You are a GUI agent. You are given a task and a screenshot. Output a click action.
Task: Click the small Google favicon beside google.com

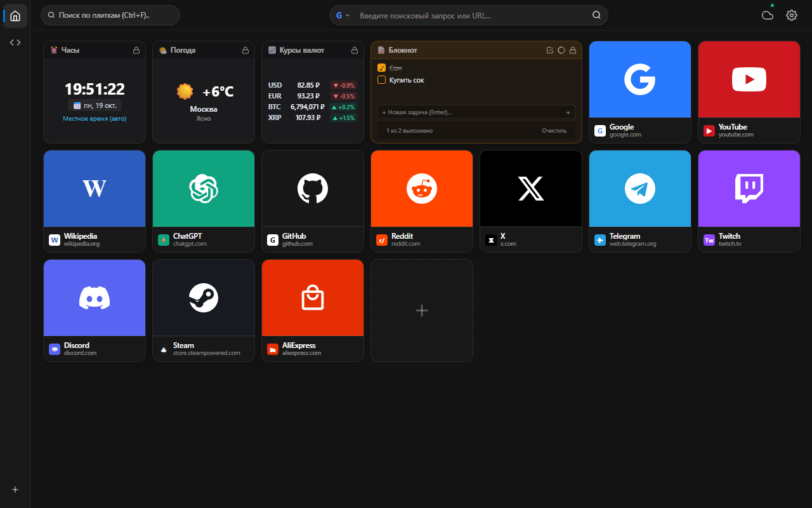click(x=600, y=131)
